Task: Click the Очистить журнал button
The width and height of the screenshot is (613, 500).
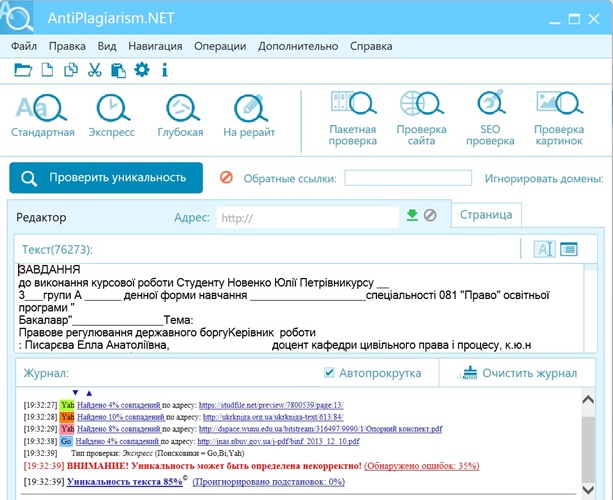Action: pyautogui.click(x=518, y=373)
